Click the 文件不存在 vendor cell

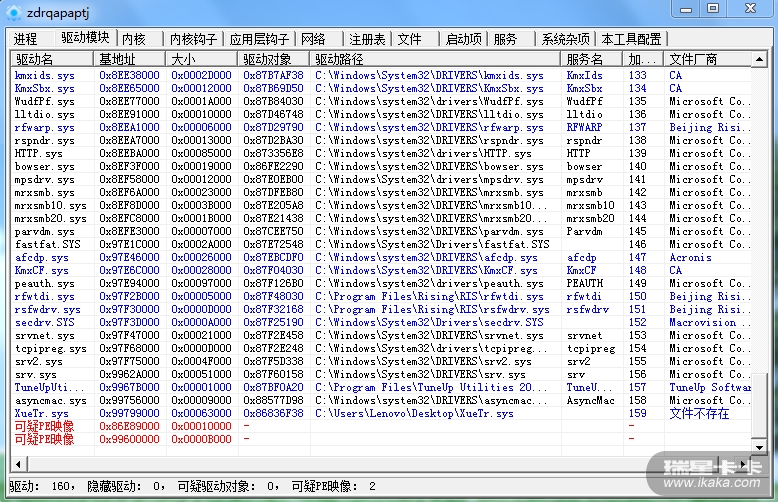(x=699, y=413)
